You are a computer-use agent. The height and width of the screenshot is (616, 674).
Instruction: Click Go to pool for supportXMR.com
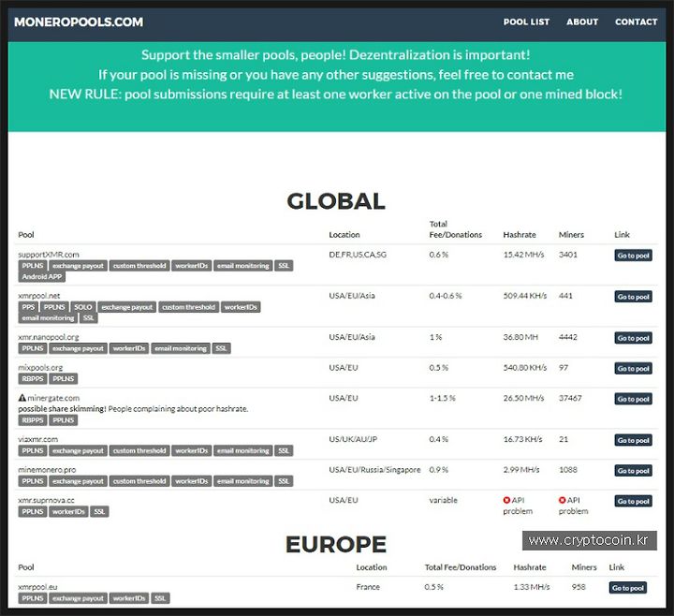coord(633,256)
